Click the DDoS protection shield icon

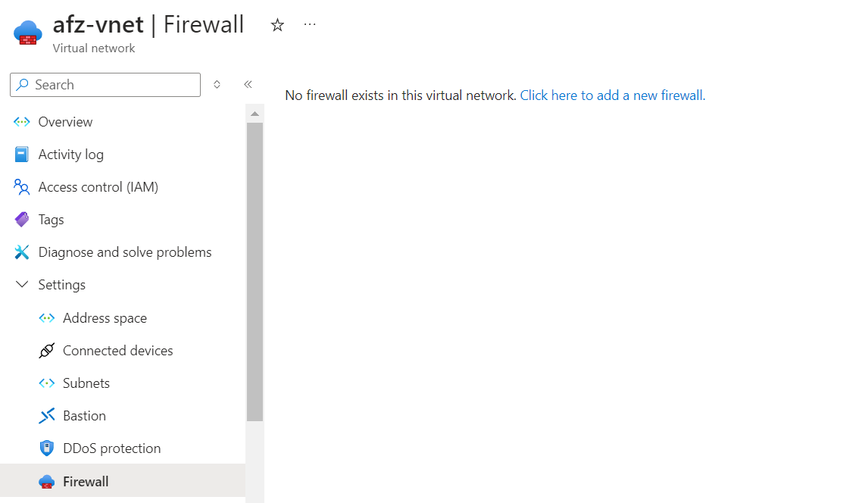[47, 448]
